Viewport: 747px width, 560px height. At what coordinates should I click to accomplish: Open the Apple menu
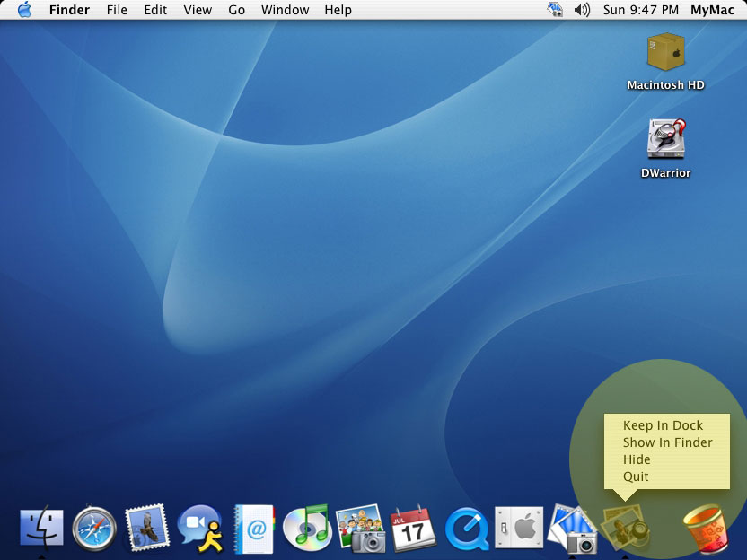[x=24, y=10]
